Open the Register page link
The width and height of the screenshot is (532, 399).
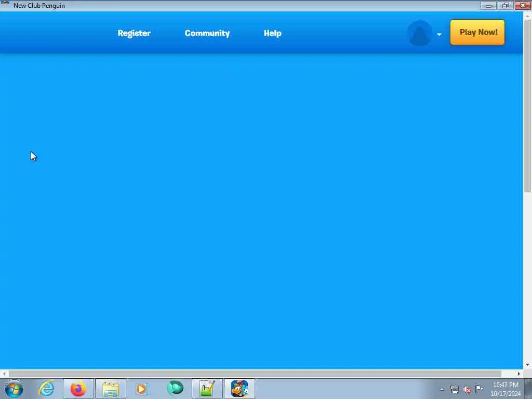[134, 33]
